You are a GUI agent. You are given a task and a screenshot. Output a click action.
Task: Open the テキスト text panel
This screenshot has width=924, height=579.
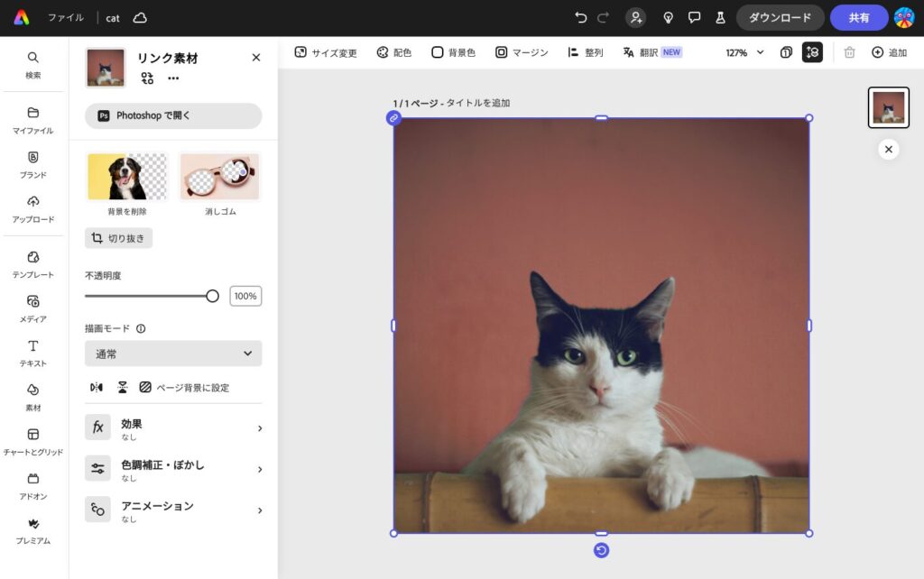32,354
